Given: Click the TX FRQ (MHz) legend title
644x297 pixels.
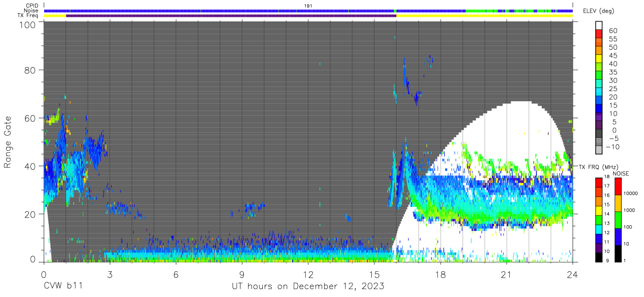Looking at the screenshot, I should tap(598, 167).
